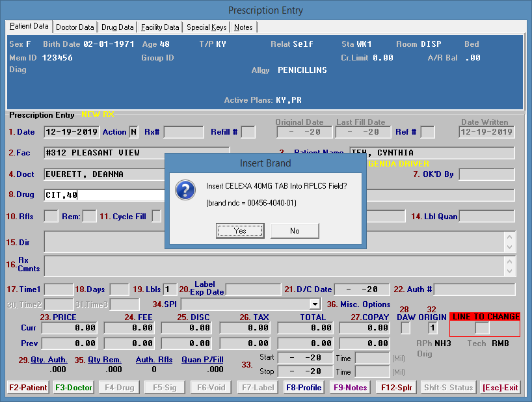Select the Facility Data tab
This screenshot has width=532, height=402.
(160, 27)
